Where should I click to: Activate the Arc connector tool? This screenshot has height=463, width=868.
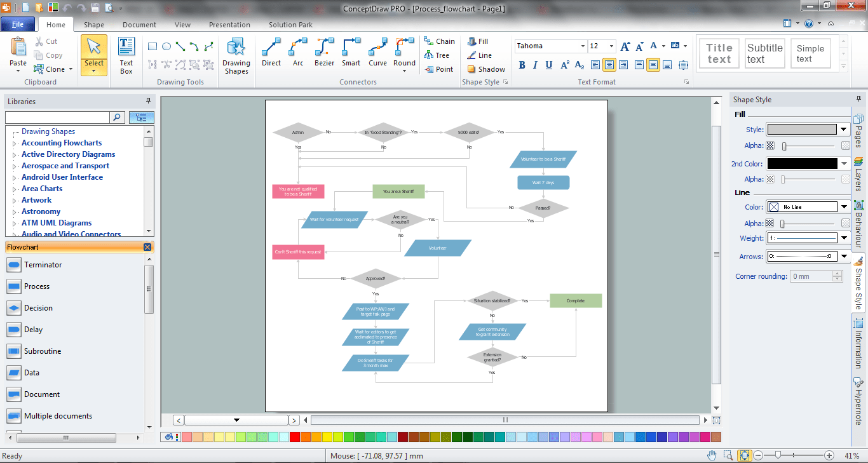pos(297,54)
